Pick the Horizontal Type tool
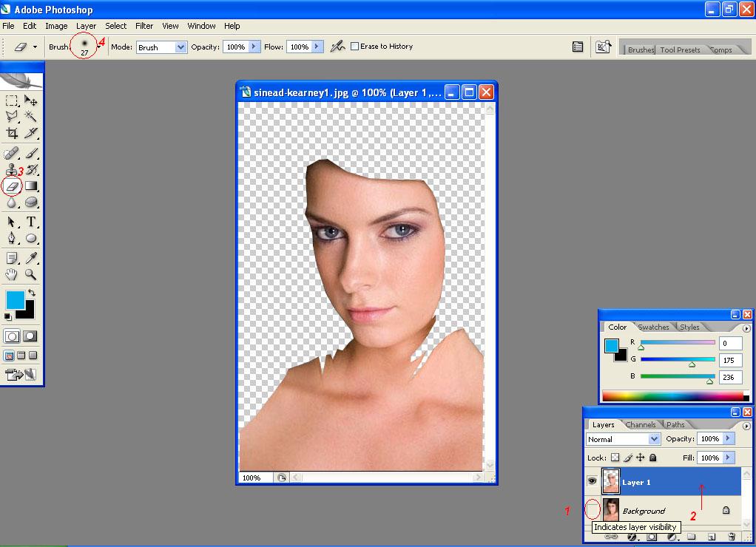 click(31, 222)
